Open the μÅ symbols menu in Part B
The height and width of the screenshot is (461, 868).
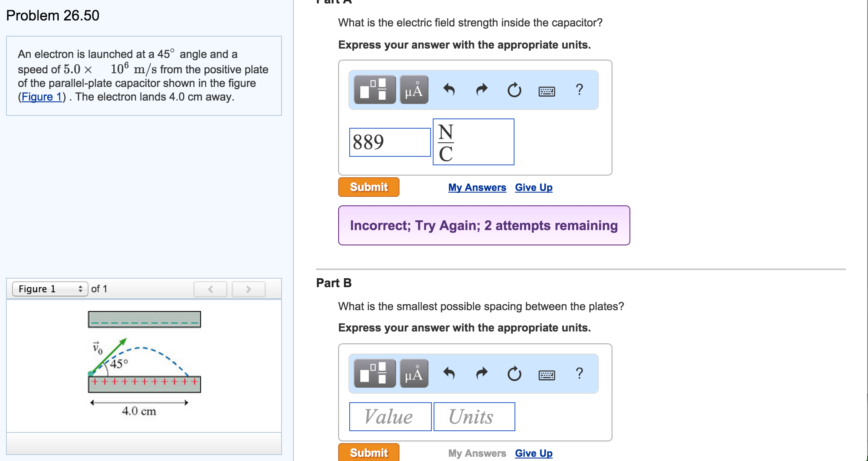point(414,374)
